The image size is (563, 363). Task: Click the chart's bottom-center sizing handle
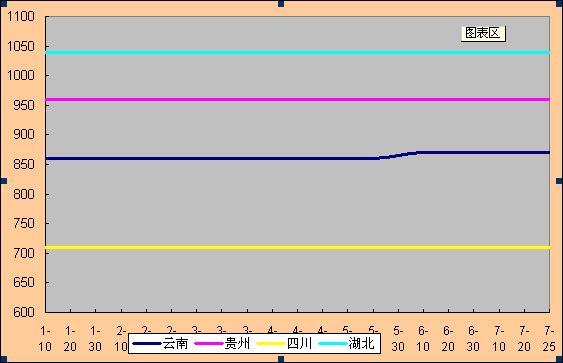pyautogui.click(x=281, y=359)
